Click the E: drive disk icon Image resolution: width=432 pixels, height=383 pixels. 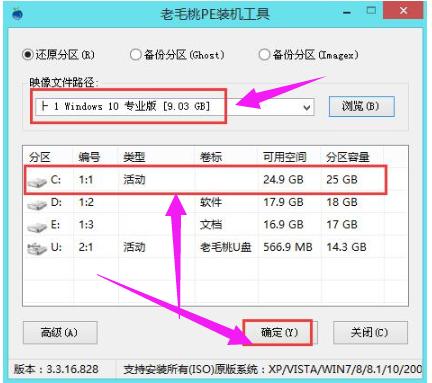coord(37,227)
